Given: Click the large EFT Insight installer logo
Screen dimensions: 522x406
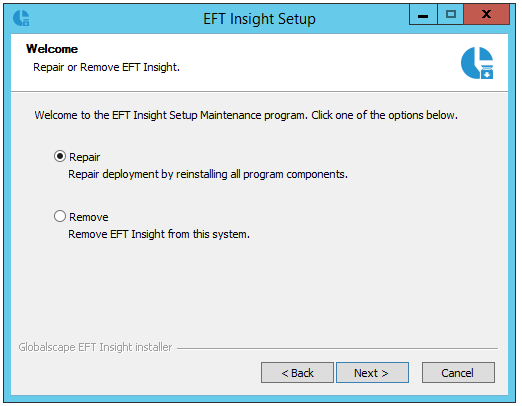Looking at the screenshot, I should click(x=477, y=63).
